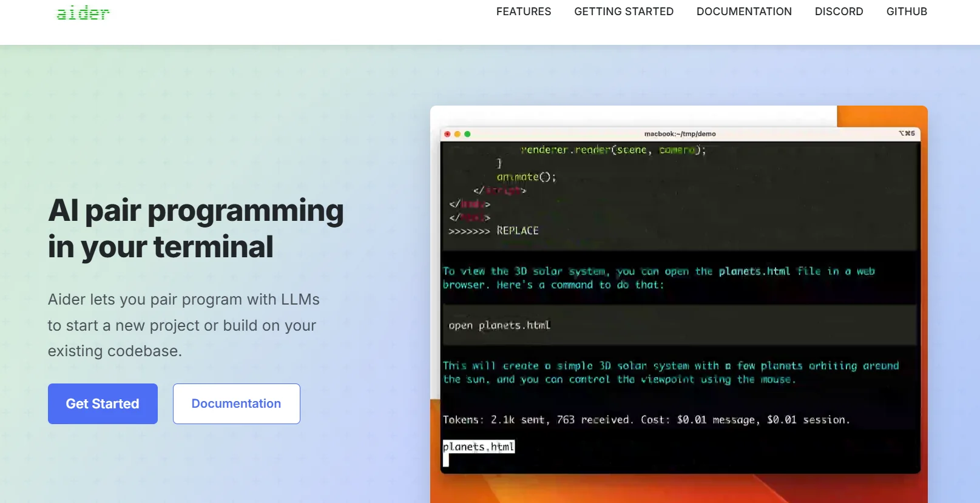Select the highlighted planets.html prompt text
The width and height of the screenshot is (980, 503).
478,447
